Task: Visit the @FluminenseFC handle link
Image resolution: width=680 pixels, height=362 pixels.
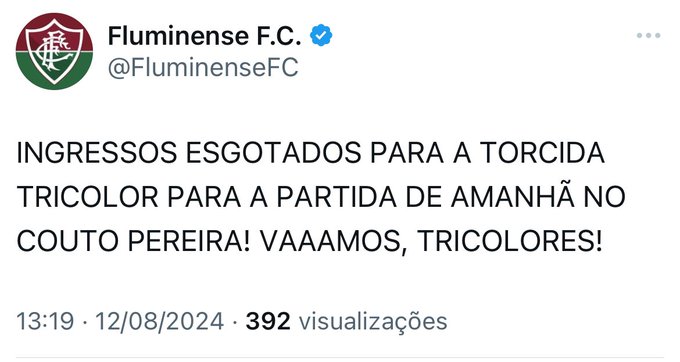Action: [203, 68]
